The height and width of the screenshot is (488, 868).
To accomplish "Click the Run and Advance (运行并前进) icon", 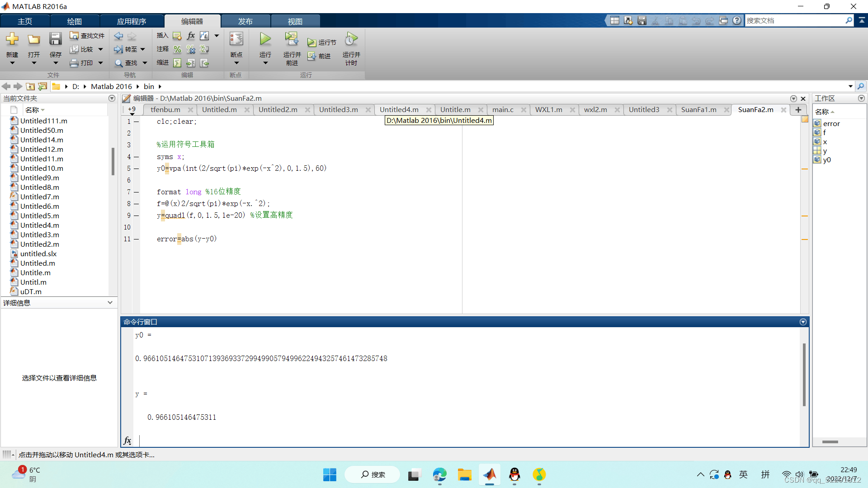I will click(292, 40).
